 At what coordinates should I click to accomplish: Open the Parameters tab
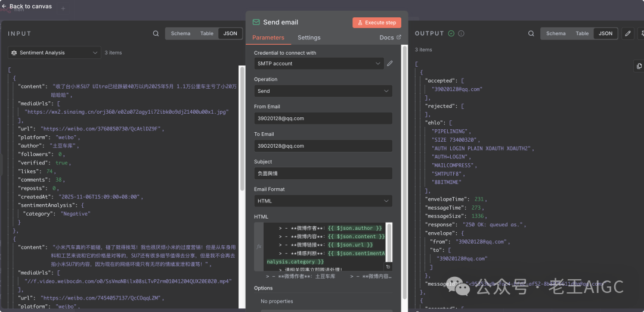(268, 38)
